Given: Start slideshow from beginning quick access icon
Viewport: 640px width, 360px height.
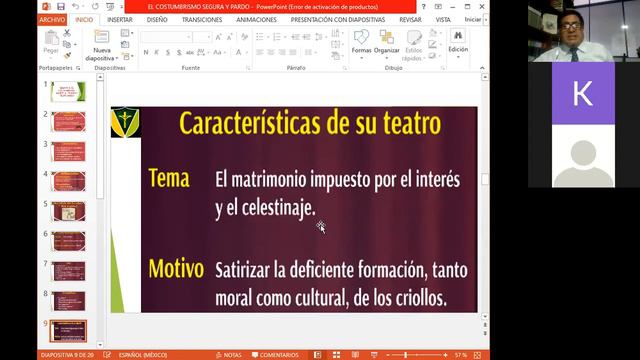Looking at the screenshot, I should click(110, 7).
